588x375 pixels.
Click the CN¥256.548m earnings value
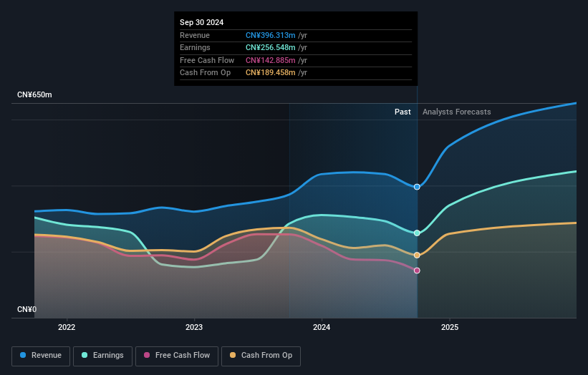(x=271, y=47)
